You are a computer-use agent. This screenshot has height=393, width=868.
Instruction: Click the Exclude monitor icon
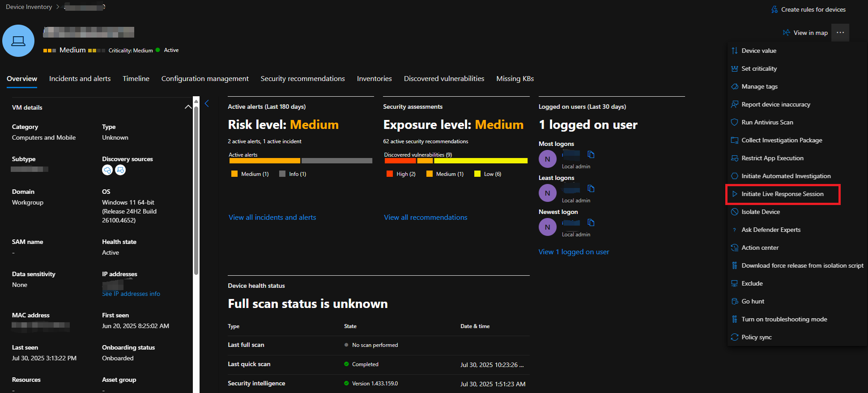(x=734, y=283)
